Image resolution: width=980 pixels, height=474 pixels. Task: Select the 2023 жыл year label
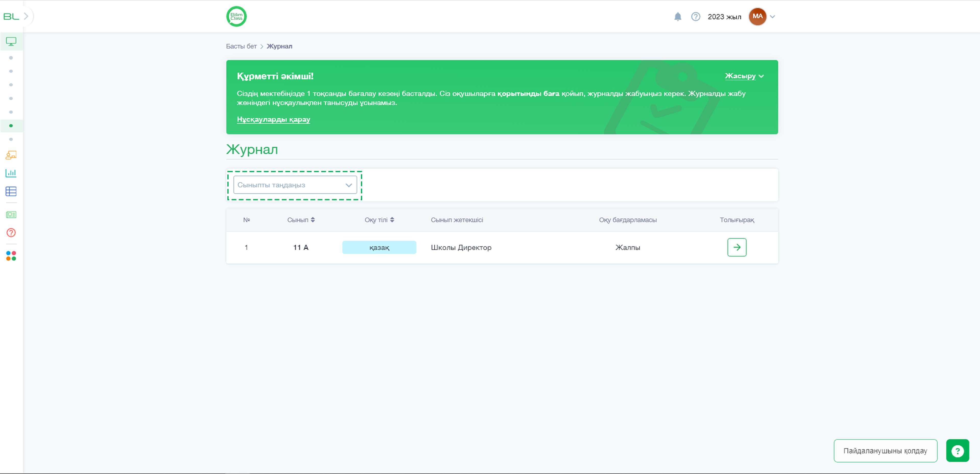(x=724, y=17)
